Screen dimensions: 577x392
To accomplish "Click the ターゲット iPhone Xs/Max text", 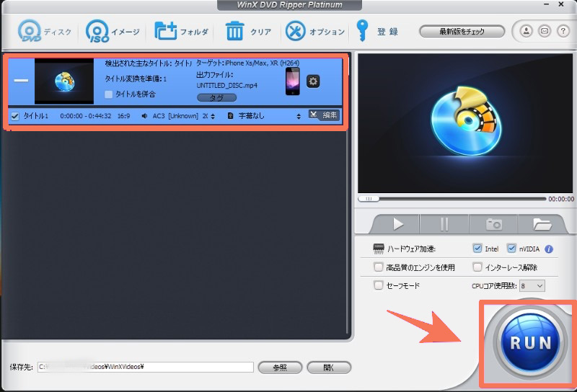I will 247,63.
